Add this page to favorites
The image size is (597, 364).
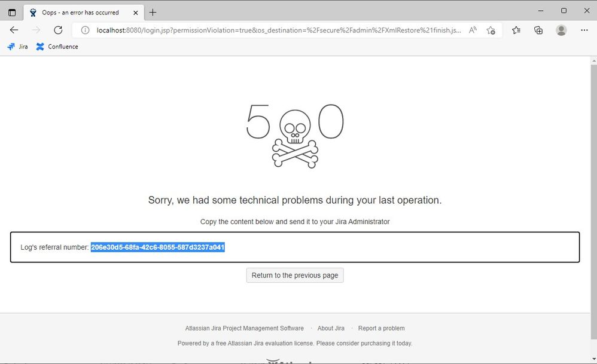[x=491, y=30]
